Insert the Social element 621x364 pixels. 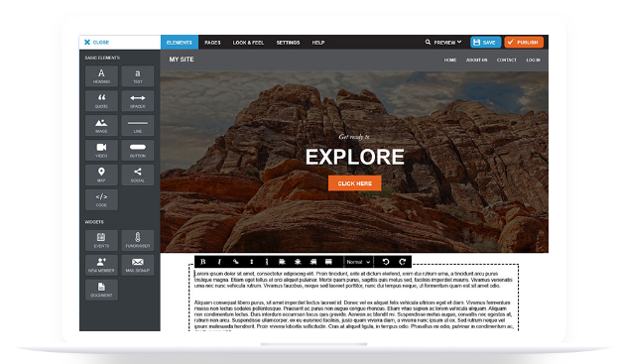(138, 175)
